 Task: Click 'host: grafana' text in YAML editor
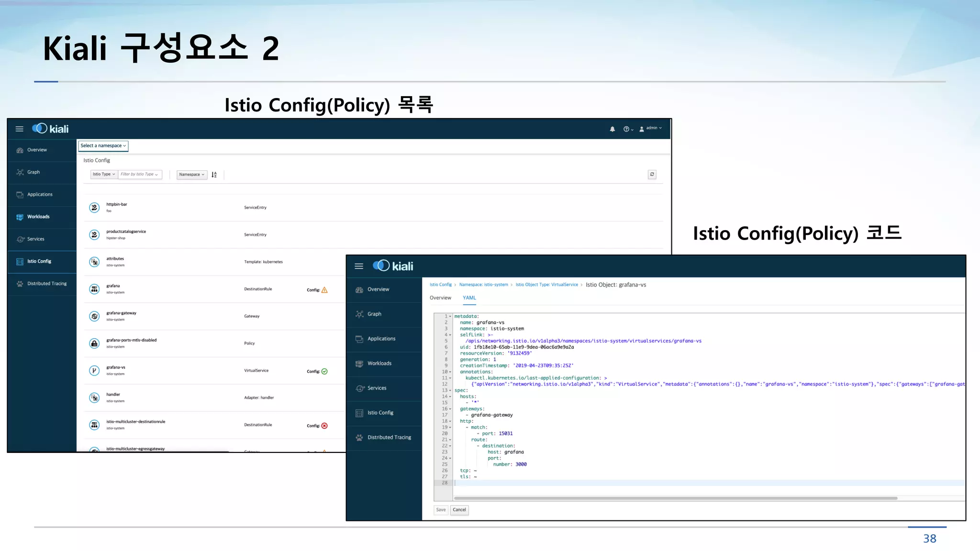[506, 452]
